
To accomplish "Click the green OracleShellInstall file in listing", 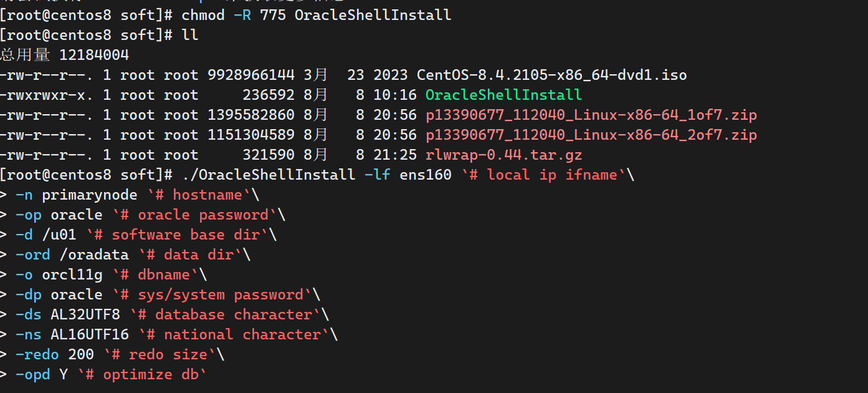I will click(503, 95).
